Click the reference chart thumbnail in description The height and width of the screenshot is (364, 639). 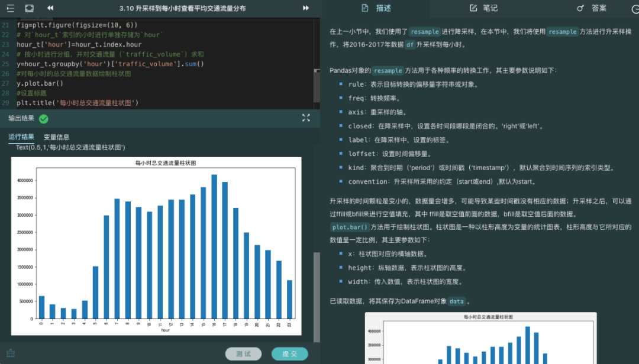coord(481,338)
